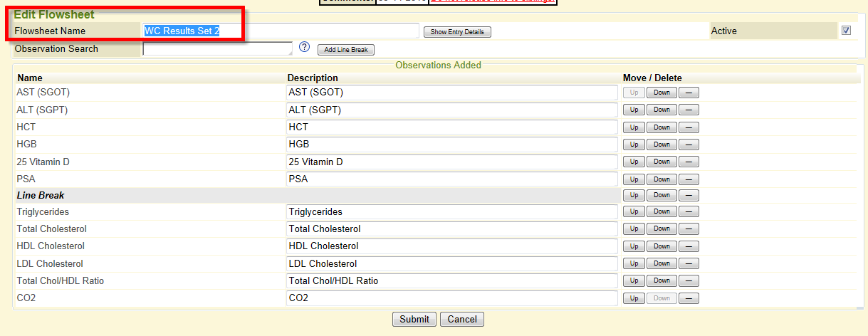Move LDL Cholesterol row down

click(x=662, y=263)
